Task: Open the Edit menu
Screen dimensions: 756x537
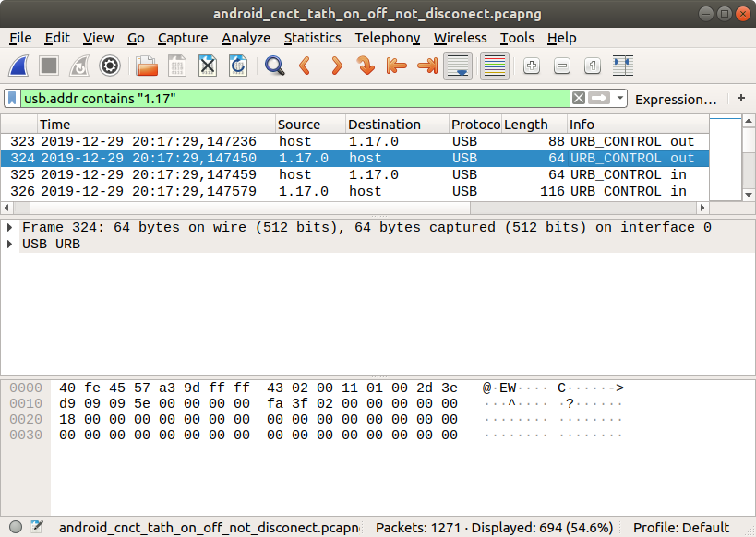Action: click(57, 38)
